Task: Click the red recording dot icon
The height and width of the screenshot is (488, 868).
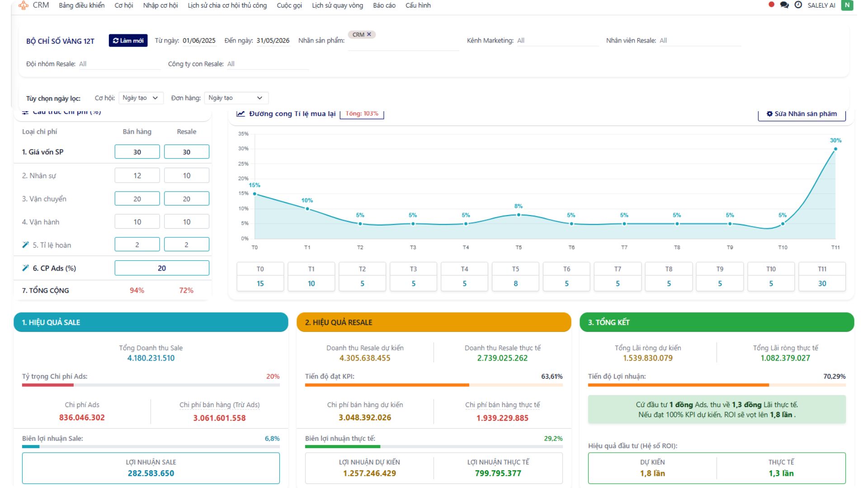Action: pyautogui.click(x=771, y=5)
